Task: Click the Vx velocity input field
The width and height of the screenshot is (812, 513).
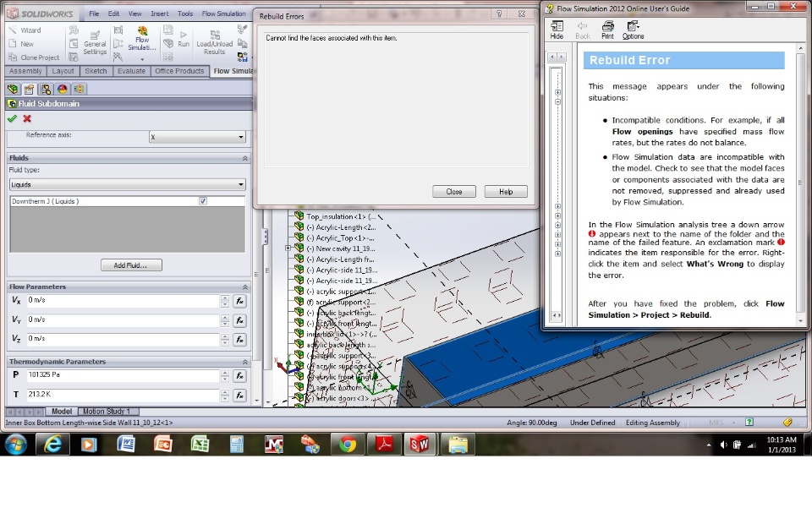Action: tap(123, 301)
